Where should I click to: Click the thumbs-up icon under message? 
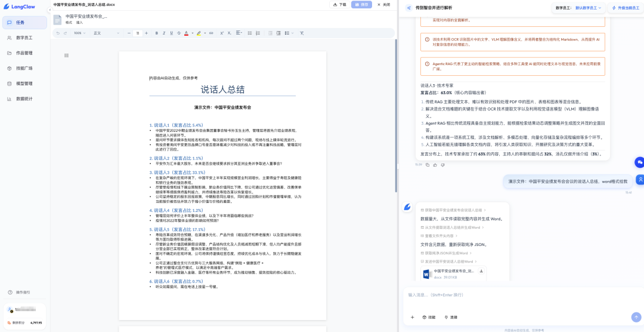[x=435, y=165]
